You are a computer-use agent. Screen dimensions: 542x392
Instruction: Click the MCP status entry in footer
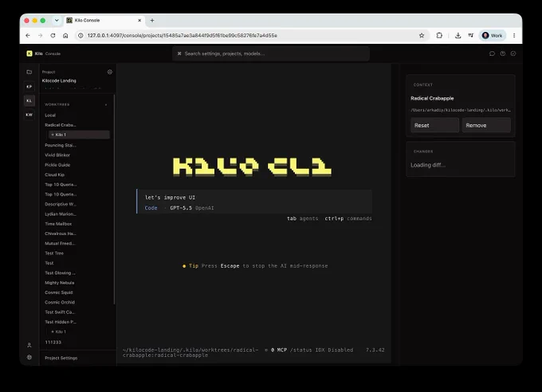(279, 350)
